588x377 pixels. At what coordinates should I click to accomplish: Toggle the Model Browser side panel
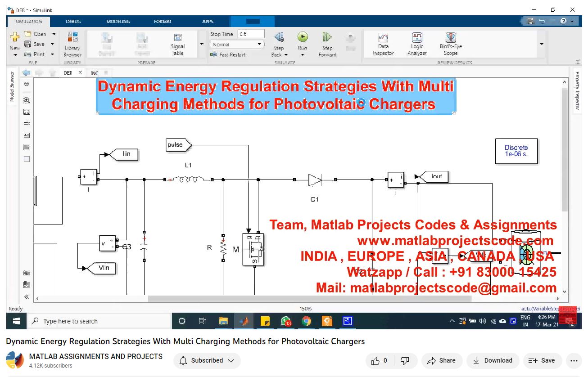(x=12, y=86)
